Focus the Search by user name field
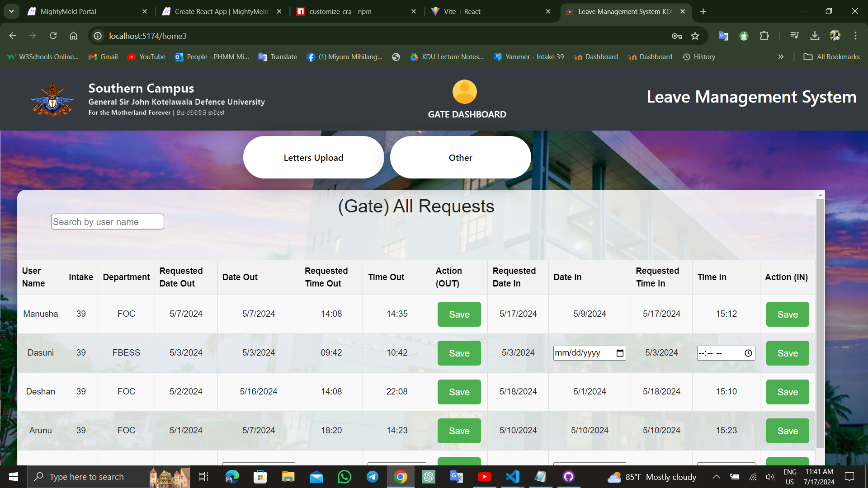 point(107,221)
